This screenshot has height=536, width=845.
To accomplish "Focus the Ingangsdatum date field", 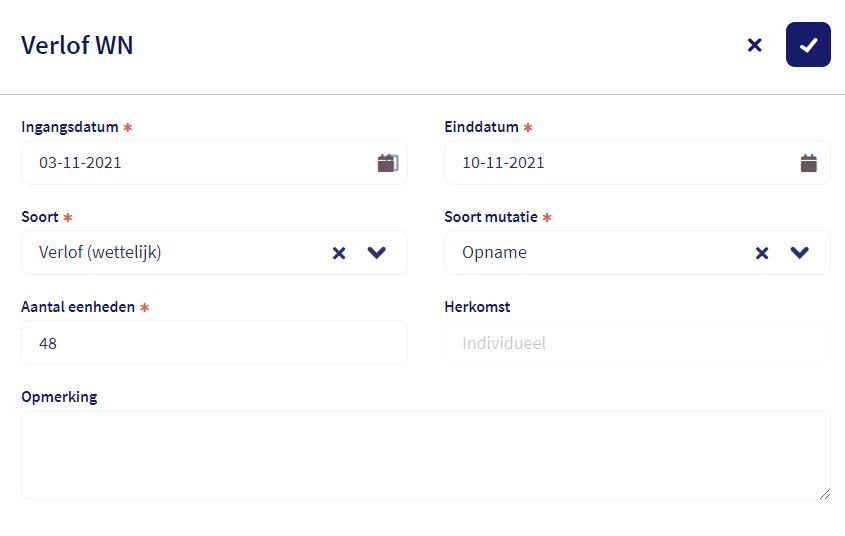I will (190, 163).
